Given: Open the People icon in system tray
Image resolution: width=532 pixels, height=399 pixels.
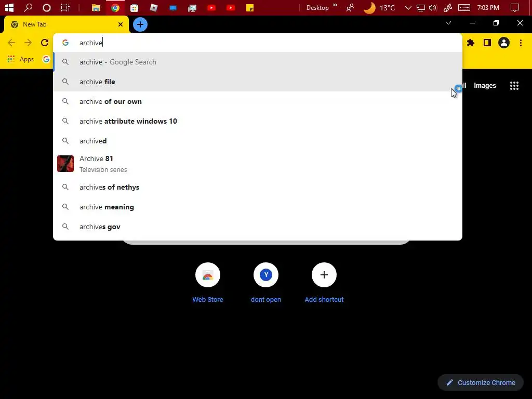Looking at the screenshot, I should (x=350, y=7).
